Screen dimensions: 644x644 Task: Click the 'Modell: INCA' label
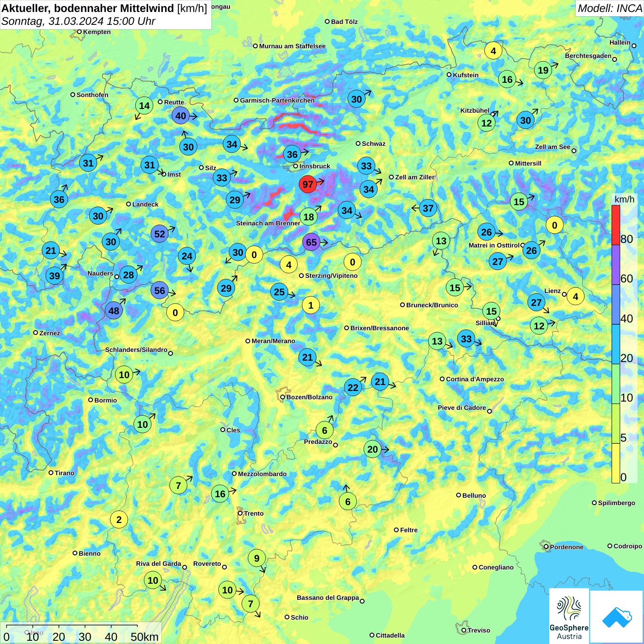[609, 8]
